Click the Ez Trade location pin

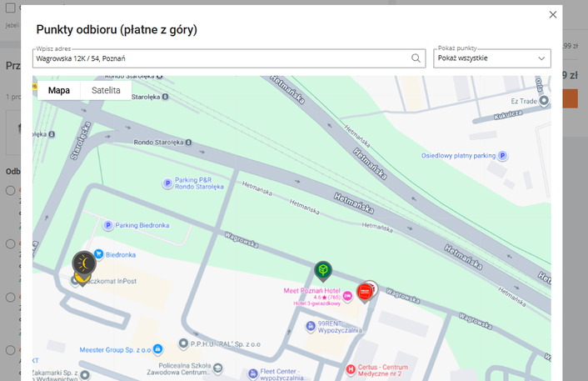pos(544,100)
